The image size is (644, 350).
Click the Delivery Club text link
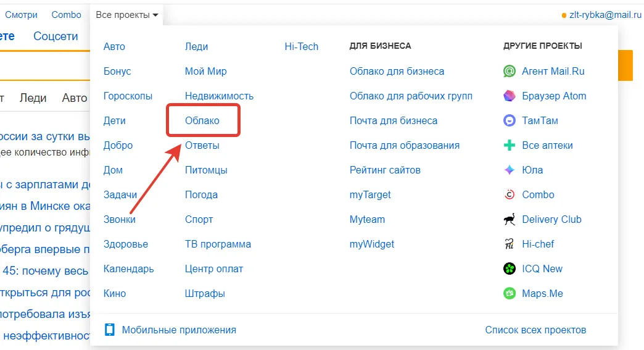(551, 219)
